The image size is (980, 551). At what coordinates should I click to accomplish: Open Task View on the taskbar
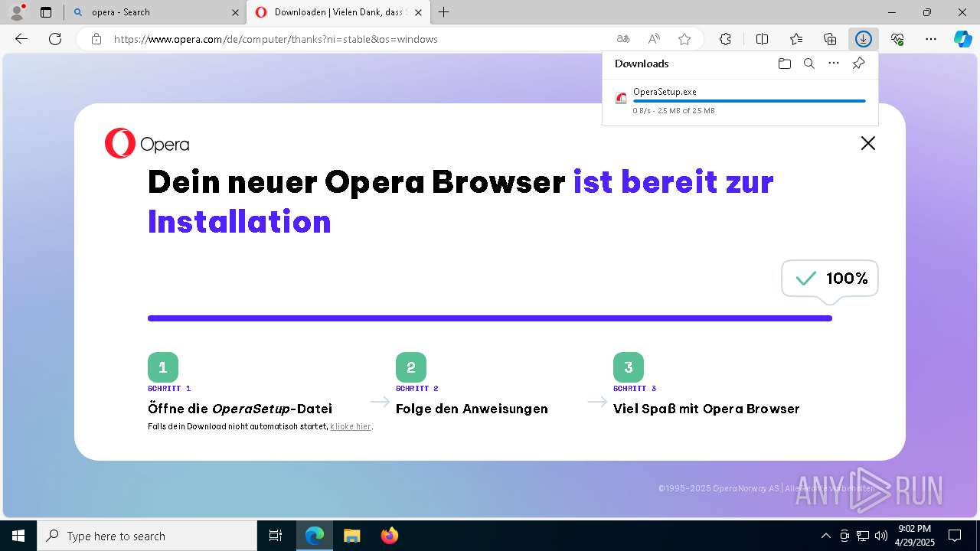click(x=276, y=536)
